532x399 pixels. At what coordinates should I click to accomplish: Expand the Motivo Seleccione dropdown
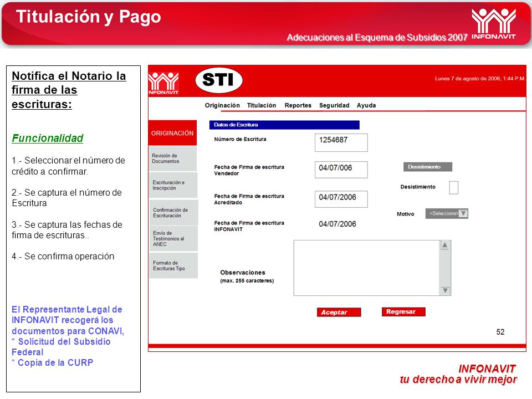447,213
